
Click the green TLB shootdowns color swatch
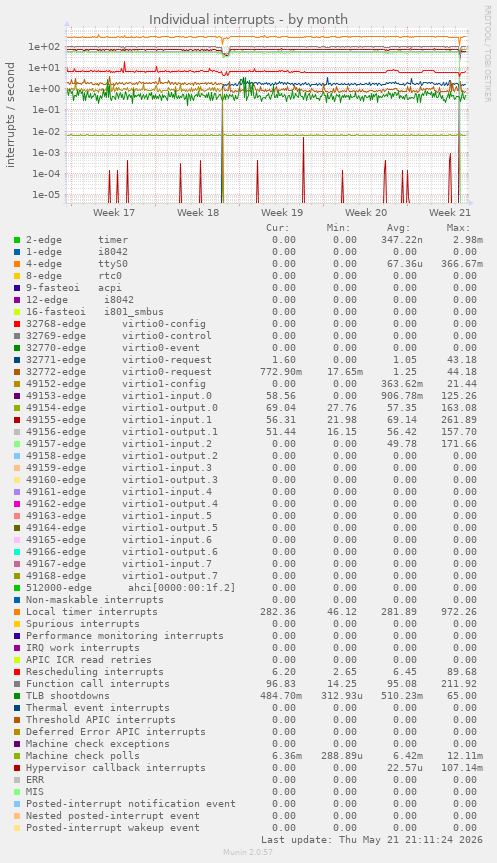(17, 696)
